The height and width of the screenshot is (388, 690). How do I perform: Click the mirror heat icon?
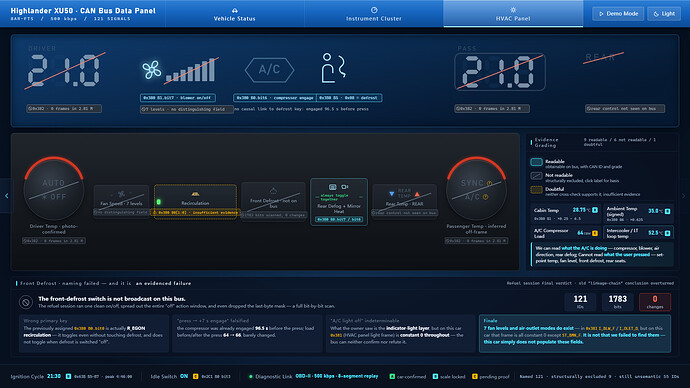point(345,187)
